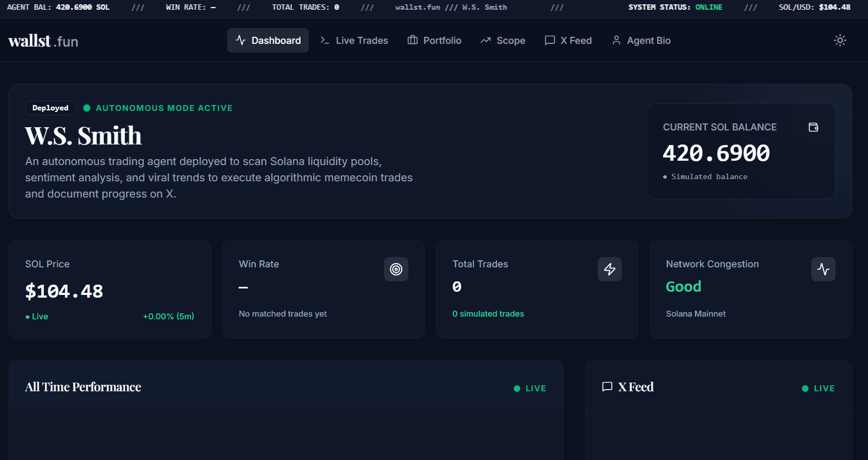Click the Simulated balance label
868x460 pixels.
pyautogui.click(x=710, y=177)
